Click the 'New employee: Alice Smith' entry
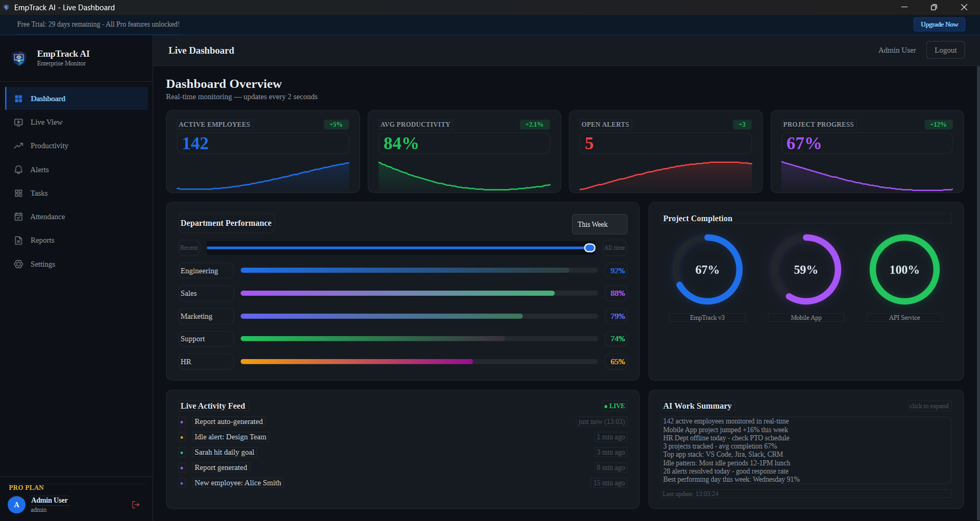 point(238,483)
